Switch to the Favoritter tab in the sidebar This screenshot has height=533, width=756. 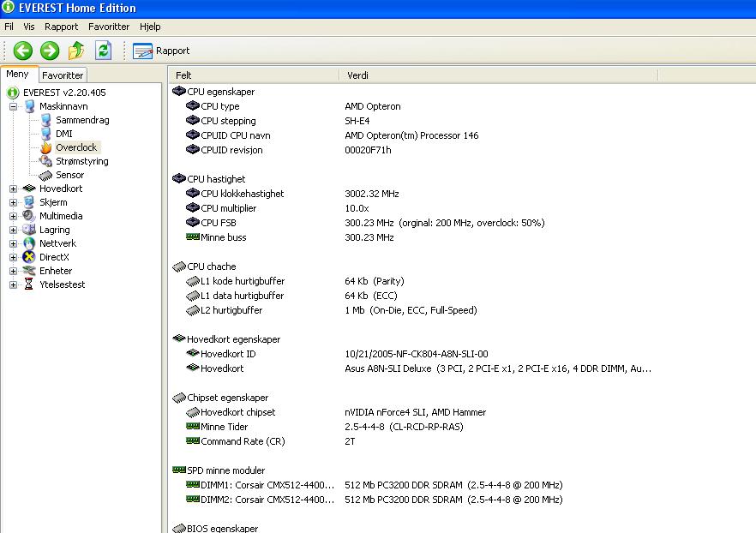[63, 75]
